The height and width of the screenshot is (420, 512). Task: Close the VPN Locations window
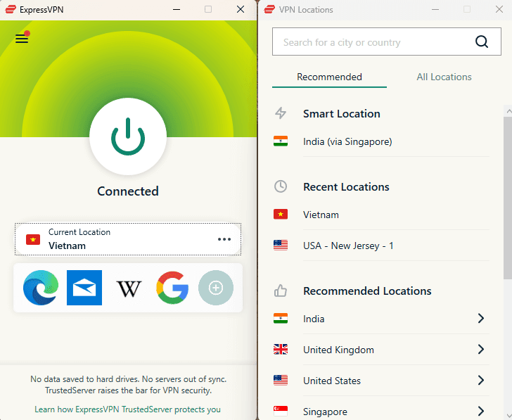pyautogui.click(x=499, y=9)
